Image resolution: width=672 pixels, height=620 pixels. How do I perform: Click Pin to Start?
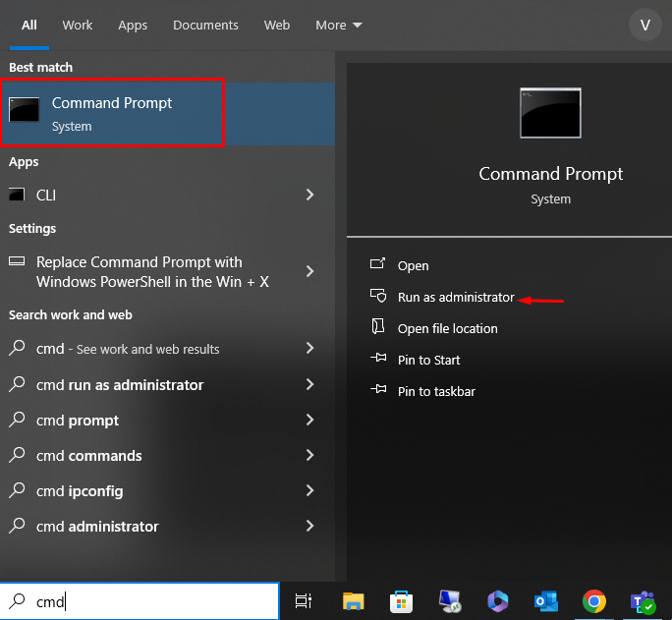click(428, 360)
